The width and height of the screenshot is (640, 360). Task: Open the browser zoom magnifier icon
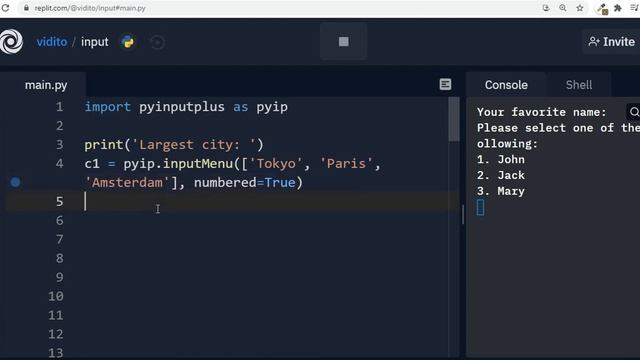(562, 8)
